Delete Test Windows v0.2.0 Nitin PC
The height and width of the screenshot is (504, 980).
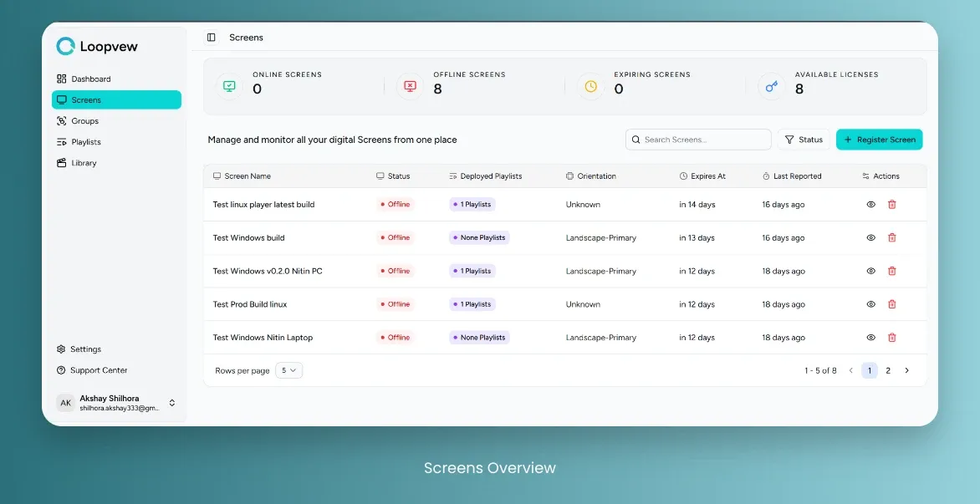pyautogui.click(x=892, y=271)
